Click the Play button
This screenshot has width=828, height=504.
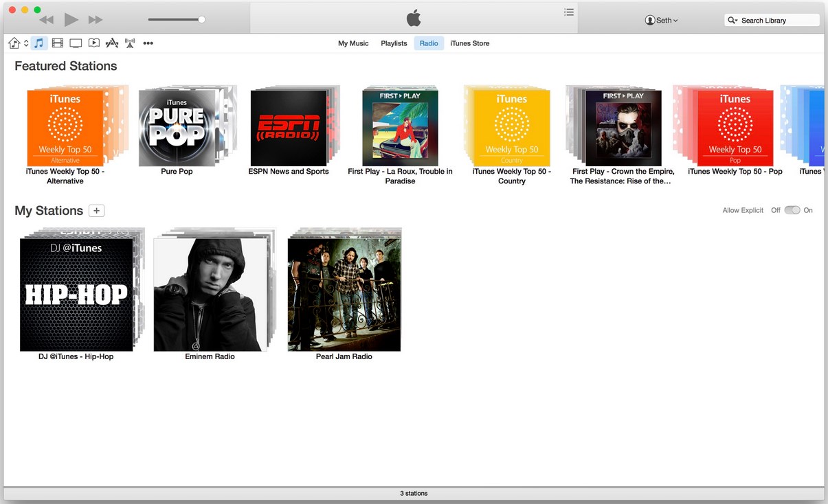pyautogui.click(x=71, y=20)
